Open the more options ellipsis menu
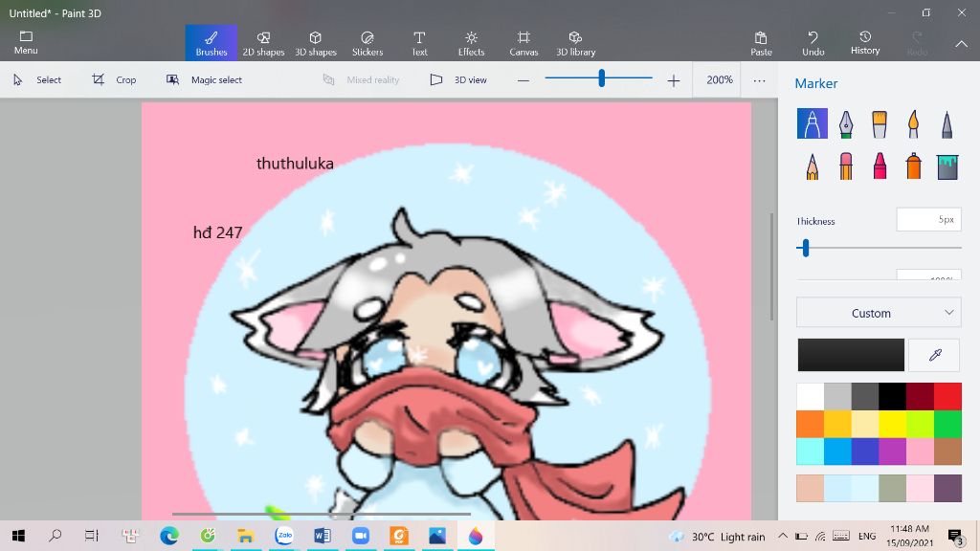 coord(759,80)
